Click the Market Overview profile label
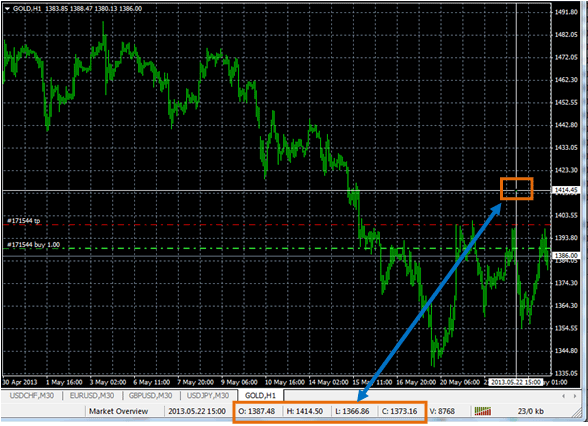Screen dimensions: 588x426 (118, 411)
